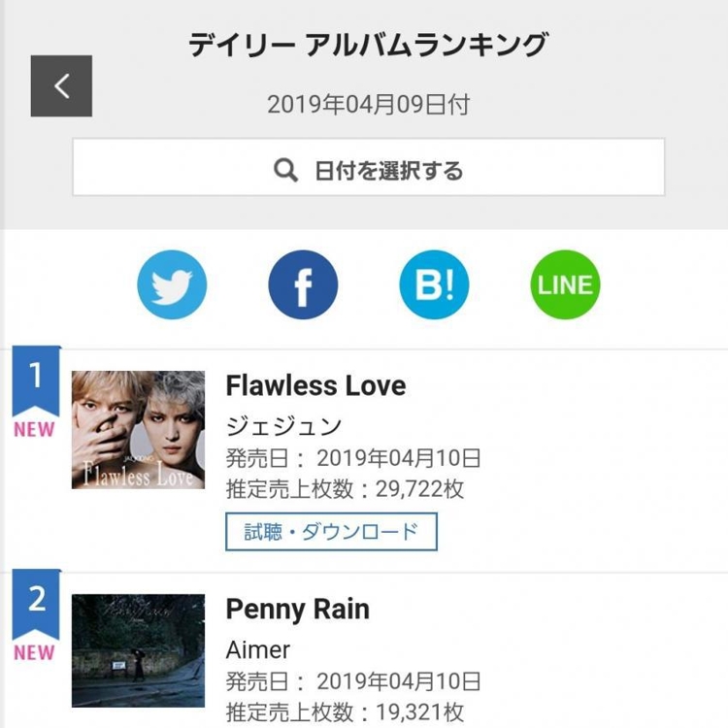
Task: Click the デイリー アルバムランキング heading
Action: [x=368, y=46]
